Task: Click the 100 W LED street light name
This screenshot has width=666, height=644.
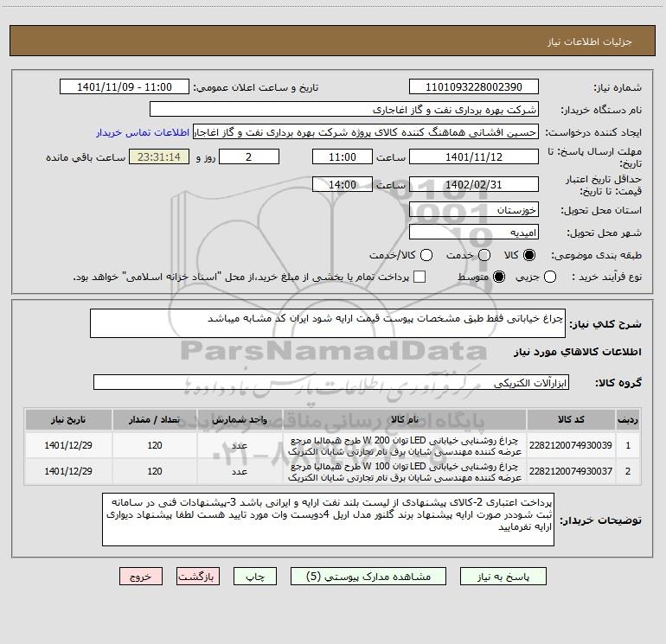Action: click(x=405, y=472)
